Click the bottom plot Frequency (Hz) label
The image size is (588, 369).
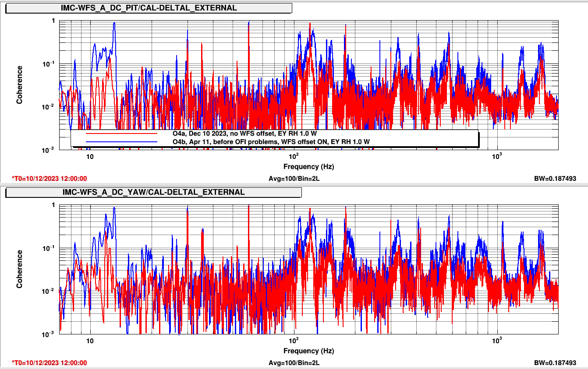[x=308, y=351]
